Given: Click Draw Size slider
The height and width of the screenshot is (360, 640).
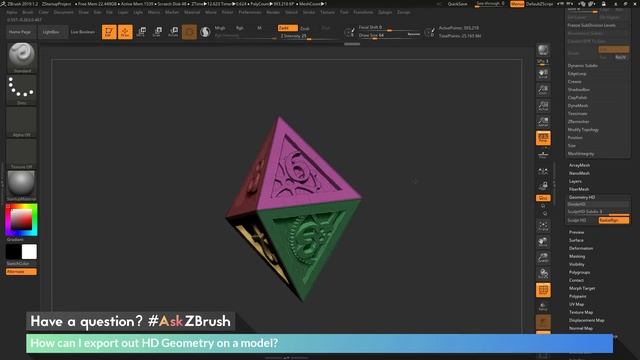Looking at the screenshot, I should point(389,35).
